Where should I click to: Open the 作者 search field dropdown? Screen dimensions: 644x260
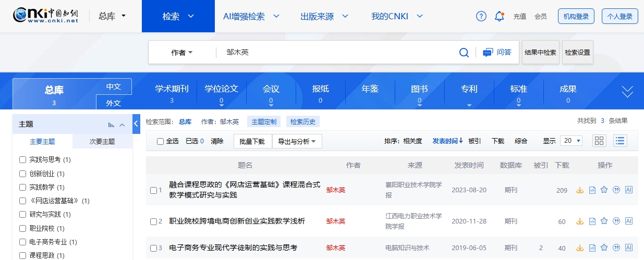tap(182, 53)
